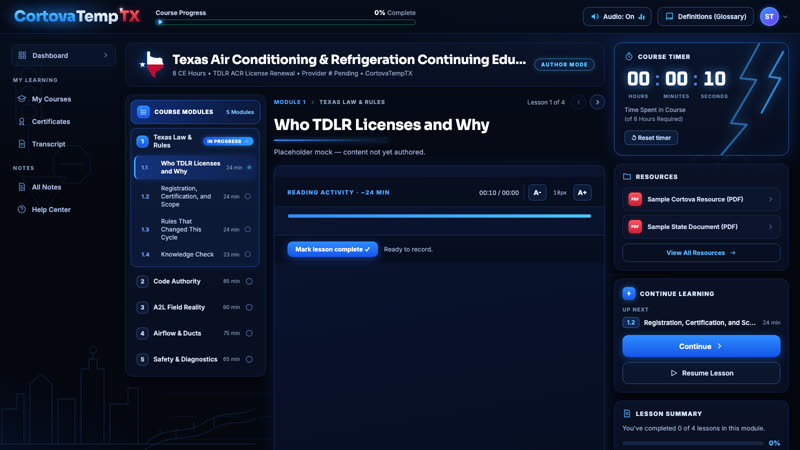This screenshot has width=800, height=450.
Task: Click the Course Modules list icon
Action: pos(143,112)
